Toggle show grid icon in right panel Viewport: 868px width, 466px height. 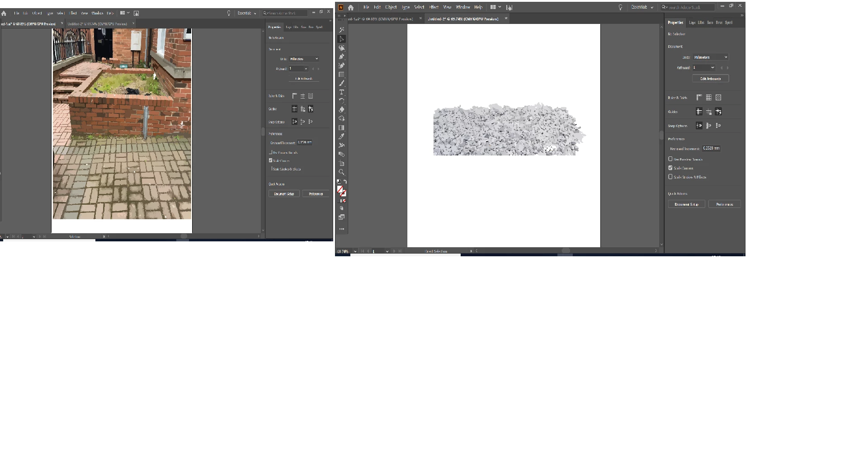coord(709,98)
